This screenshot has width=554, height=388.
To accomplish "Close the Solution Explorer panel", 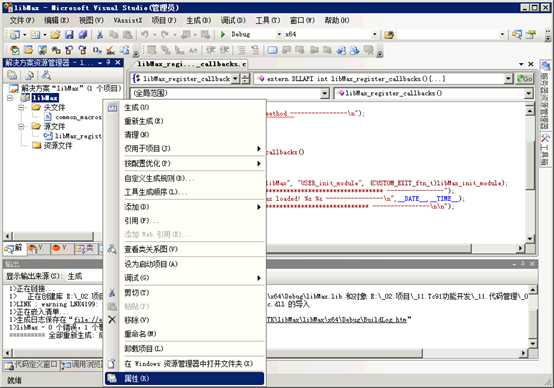I will pos(118,63).
